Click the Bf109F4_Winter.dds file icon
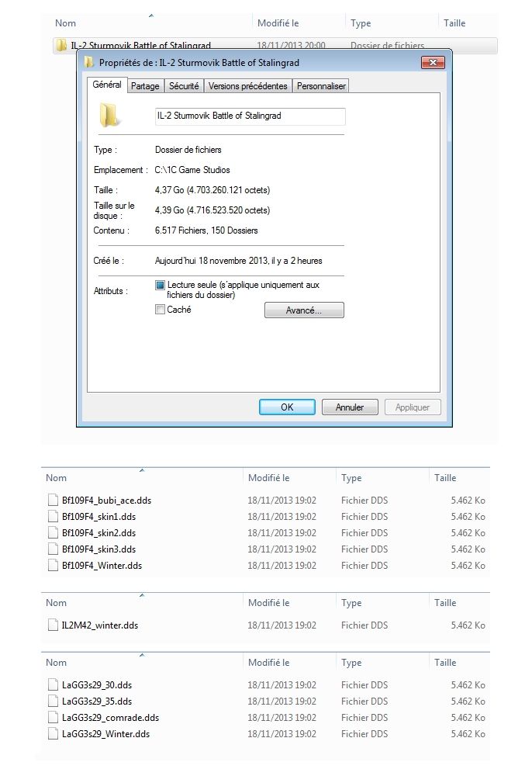Image resolution: width=532 pixels, height=776 pixels. point(53,566)
